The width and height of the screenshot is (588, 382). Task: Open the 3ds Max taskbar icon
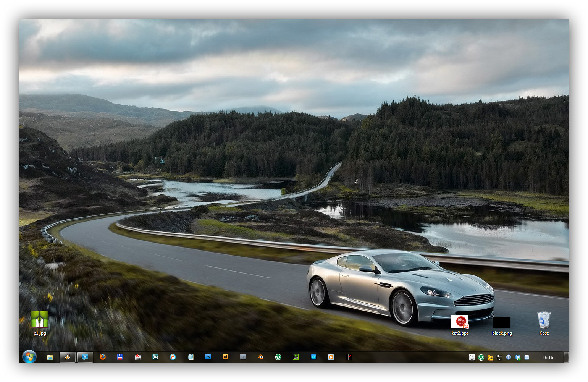tap(155, 357)
